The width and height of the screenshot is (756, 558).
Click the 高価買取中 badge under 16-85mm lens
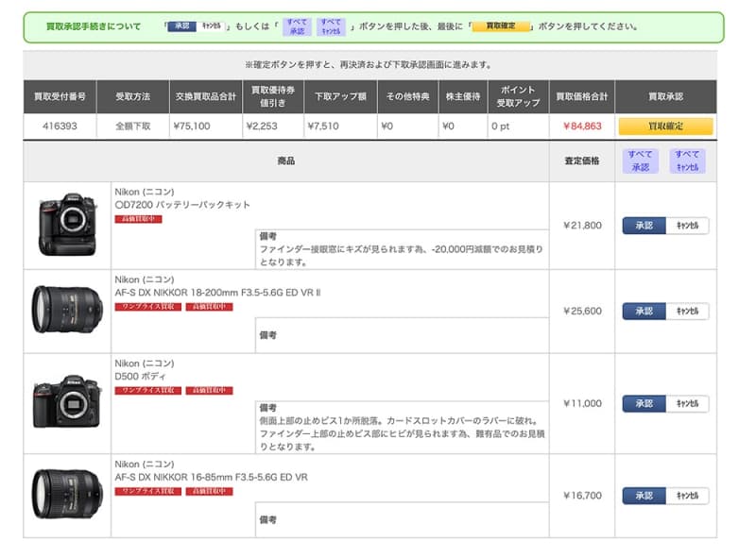click(209, 491)
